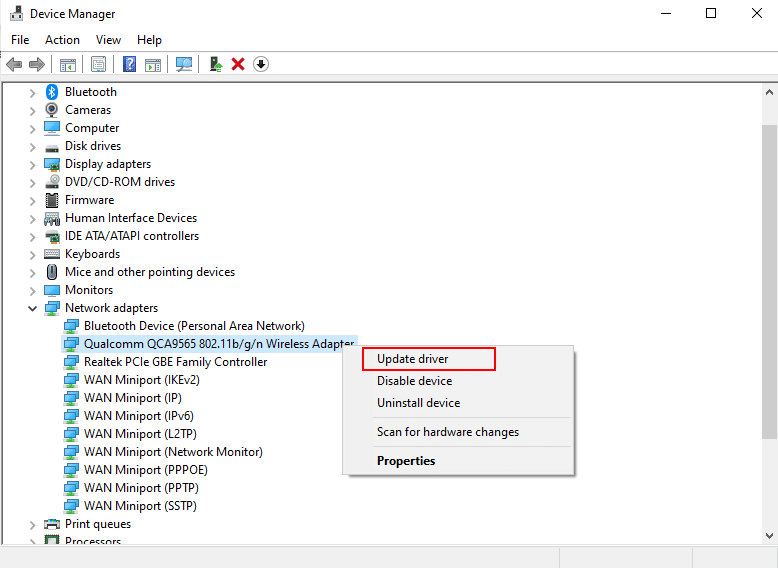Expand the Print queues category
Image resolution: width=778 pixels, height=568 pixels.
click(x=32, y=525)
